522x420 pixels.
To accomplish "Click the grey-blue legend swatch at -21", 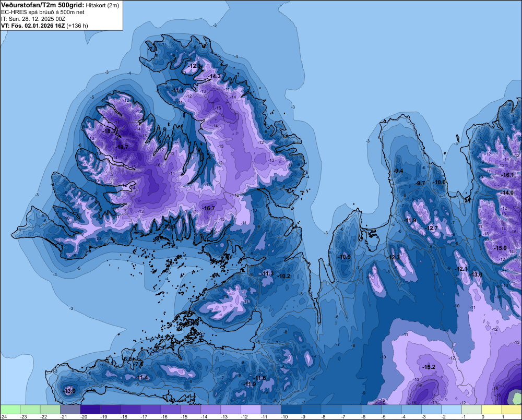I will pos(70,409).
